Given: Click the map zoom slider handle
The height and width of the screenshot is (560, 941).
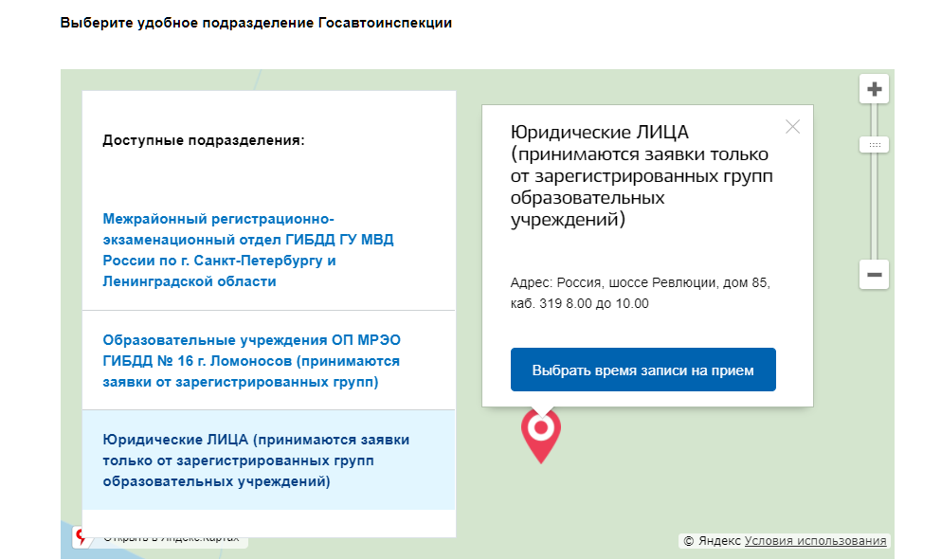Looking at the screenshot, I should 874,145.
